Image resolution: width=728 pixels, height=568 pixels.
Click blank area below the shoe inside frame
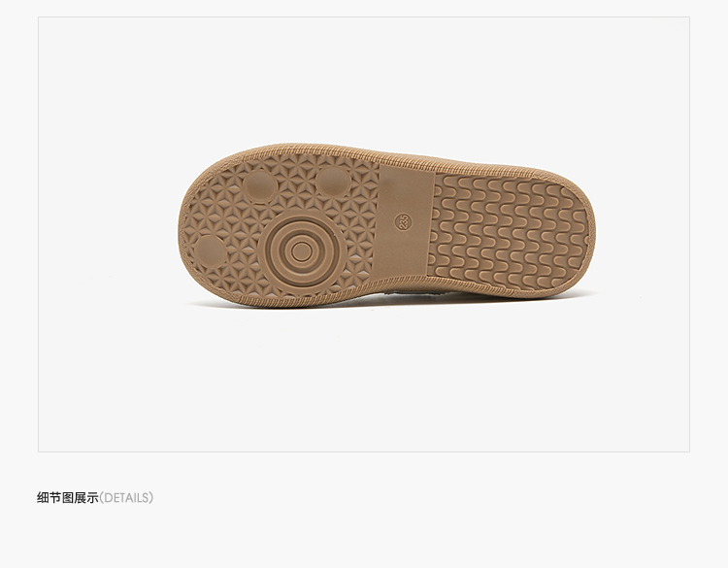tap(364, 381)
